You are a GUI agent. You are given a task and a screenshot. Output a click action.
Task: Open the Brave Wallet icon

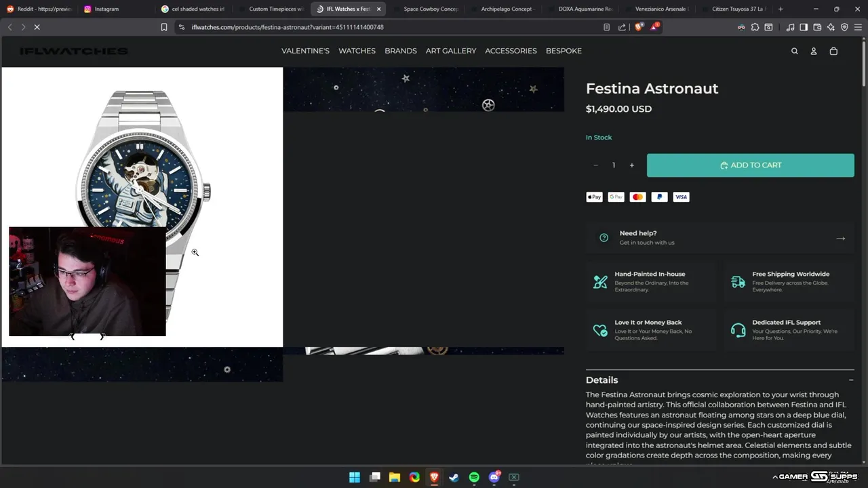(817, 27)
